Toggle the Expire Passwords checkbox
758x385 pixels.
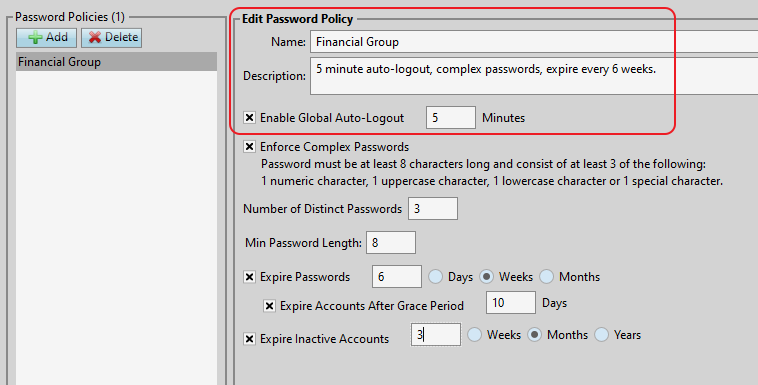coord(249,277)
